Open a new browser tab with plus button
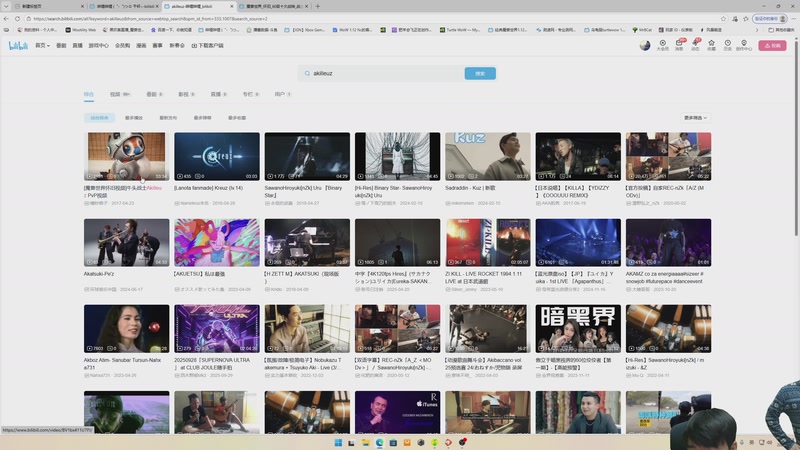Image resolution: width=800 pixels, height=450 pixels. click(317, 6)
